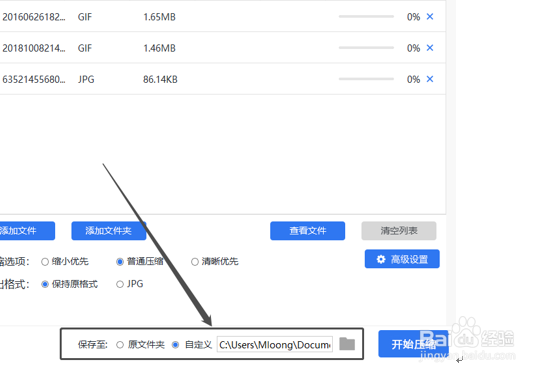This screenshot has width=547, height=375.
Task: Select 缩小优先 compression option
Action: (x=45, y=262)
